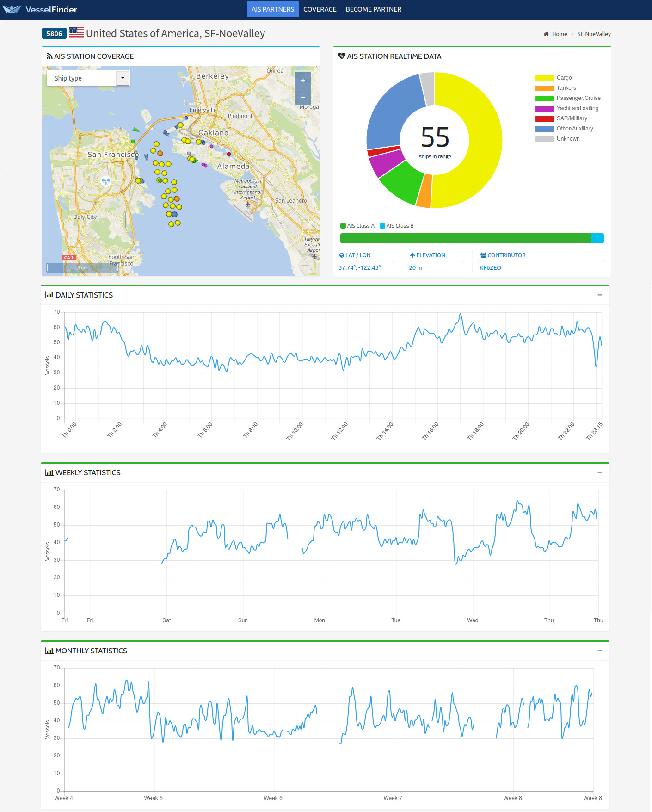Viewport: 652px width, 812px height.
Task: Click the AIS station antenna marker on map
Action: [x=106, y=181]
